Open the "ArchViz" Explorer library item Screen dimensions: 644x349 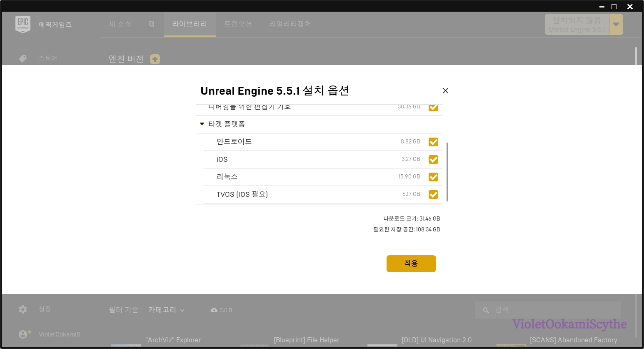[x=173, y=340]
